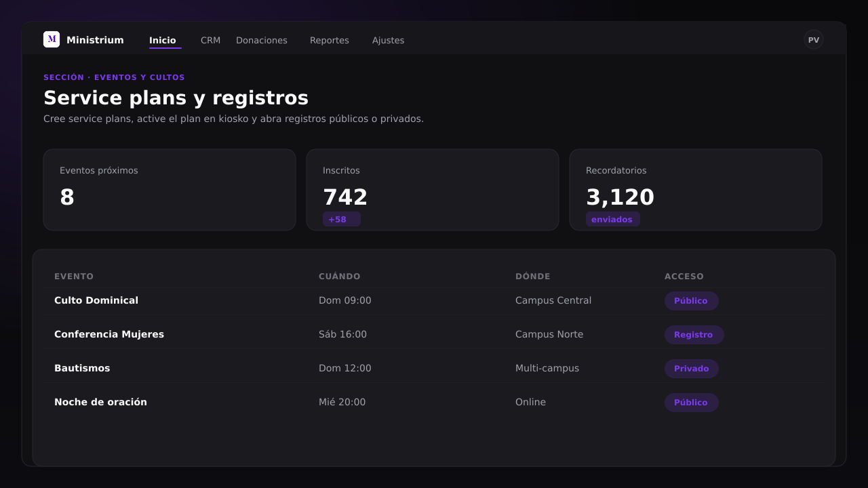
Task: Click Público badge for Noche de oración
Action: (x=691, y=403)
